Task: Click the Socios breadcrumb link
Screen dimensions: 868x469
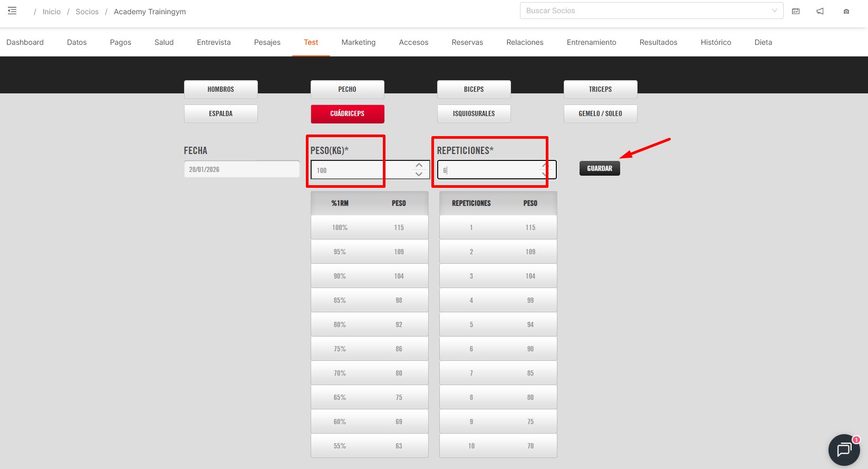Action: click(x=87, y=12)
